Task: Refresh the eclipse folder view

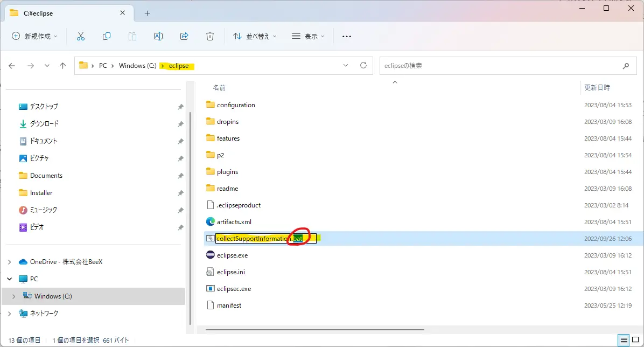Action: pos(363,65)
